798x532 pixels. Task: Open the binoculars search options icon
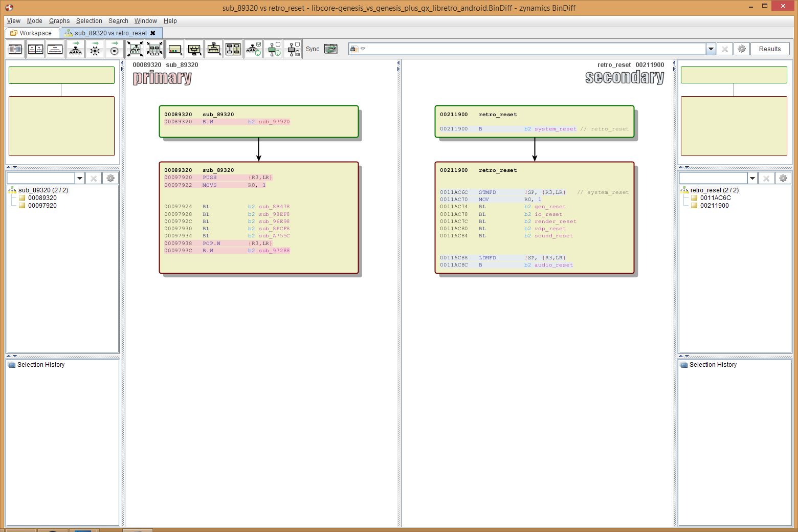[357, 49]
